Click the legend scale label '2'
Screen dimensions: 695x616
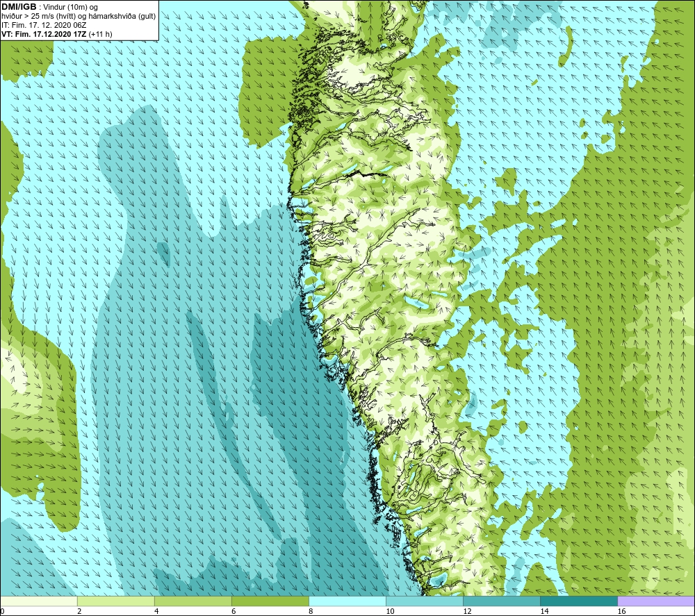point(79,611)
